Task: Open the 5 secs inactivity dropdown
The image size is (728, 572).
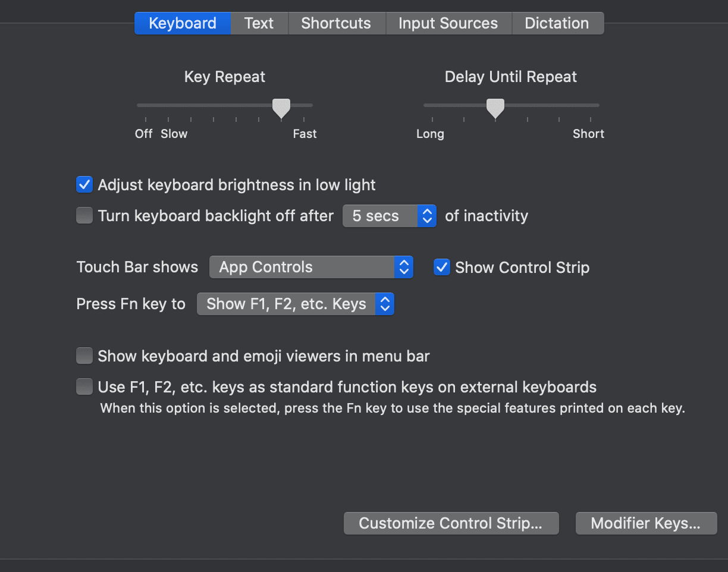Action: point(381,216)
